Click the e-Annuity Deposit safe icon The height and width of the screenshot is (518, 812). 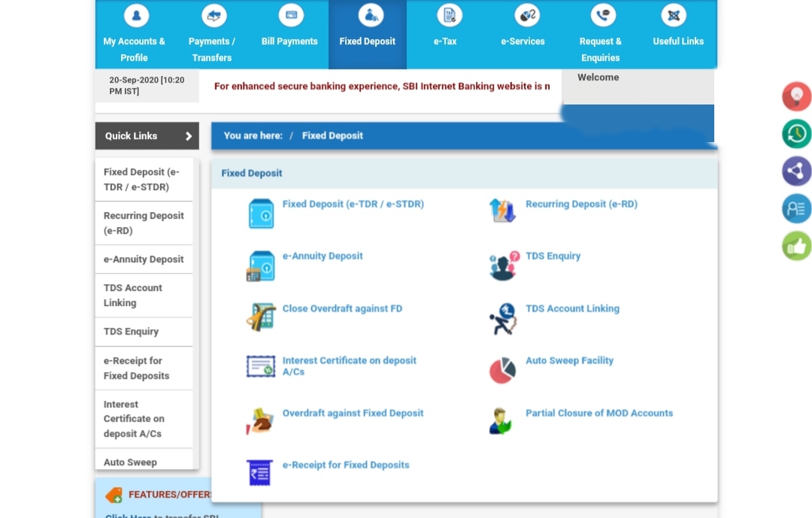[260, 266]
